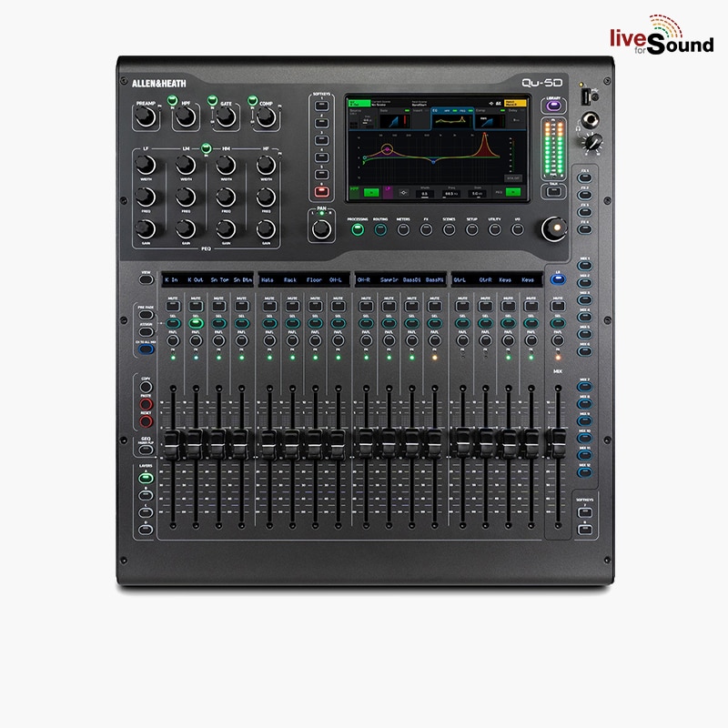Listen to the BassDi channel using its PAFL key

[x=412, y=340]
